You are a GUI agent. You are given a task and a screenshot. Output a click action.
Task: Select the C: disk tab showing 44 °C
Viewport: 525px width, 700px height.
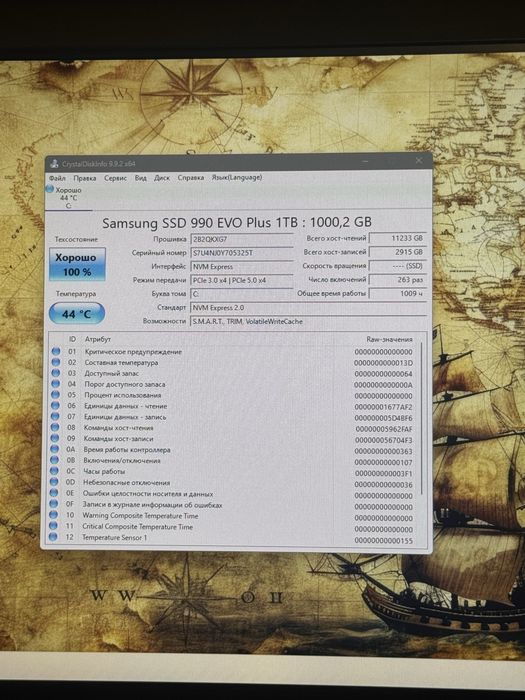click(68, 197)
